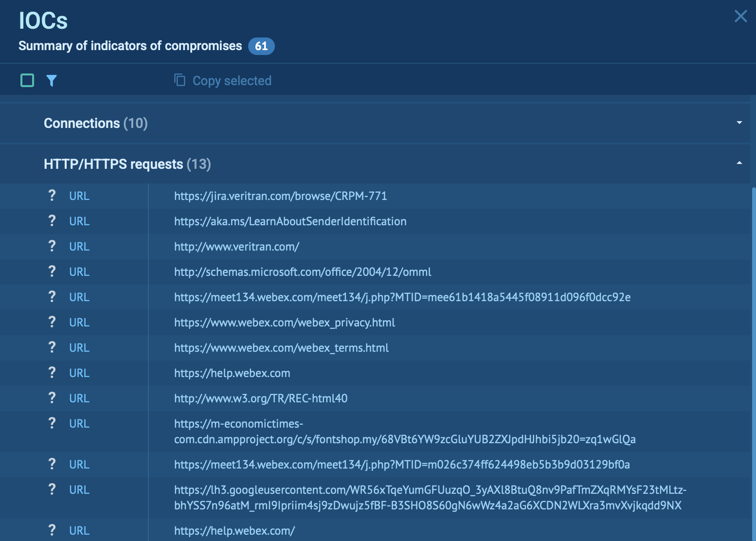Click question mark icon for webex_terms.html row
The width and height of the screenshot is (756, 541).
click(52, 347)
